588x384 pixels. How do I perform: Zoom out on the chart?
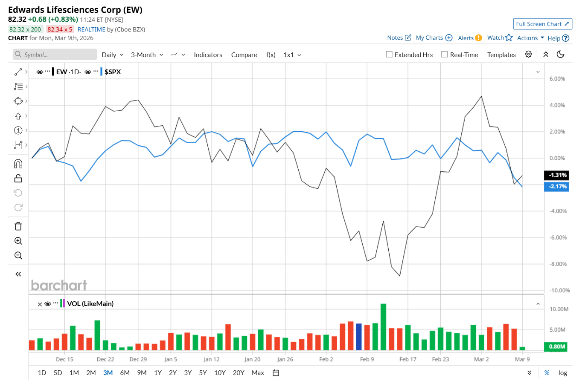[x=18, y=255]
